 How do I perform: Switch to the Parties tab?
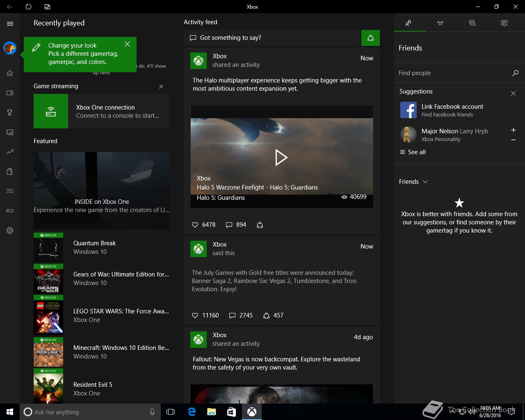coord(440,23)
